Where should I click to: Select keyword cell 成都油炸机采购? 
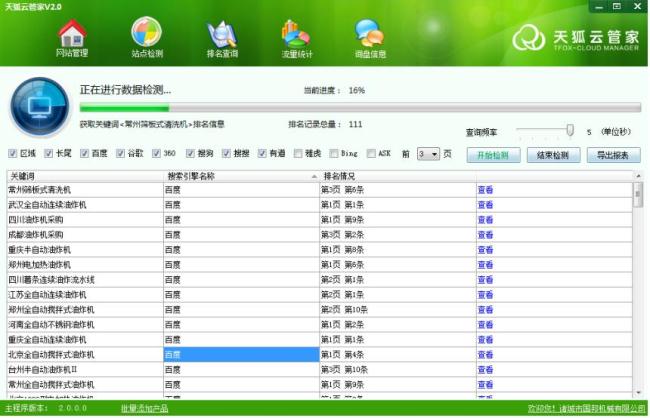85,235
